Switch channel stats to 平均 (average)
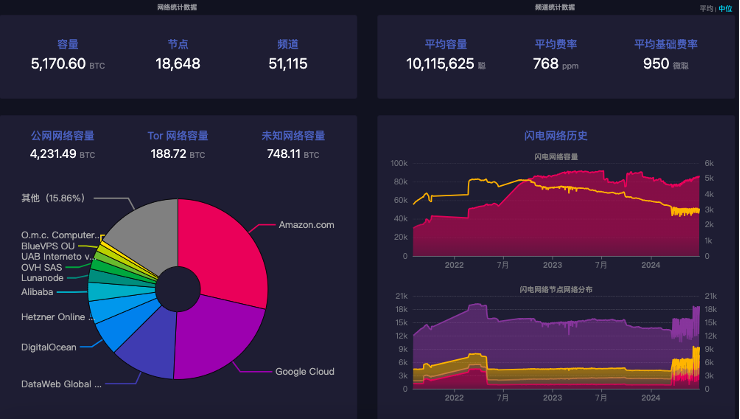Image resolution: width=740 pixels, height=420 pixels. tap(706, 7)
